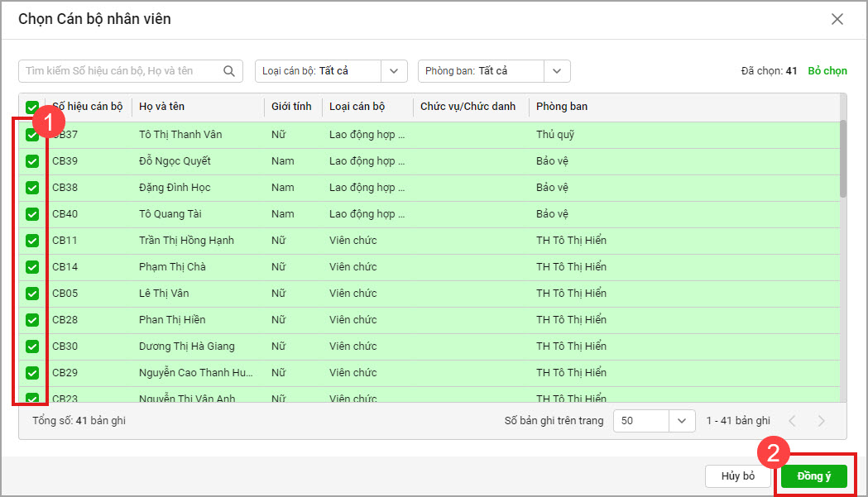This screenshot has width=868, height=497.
Task: Open the Loại cán bộ filter dropdown
Action: click(394, 71)
